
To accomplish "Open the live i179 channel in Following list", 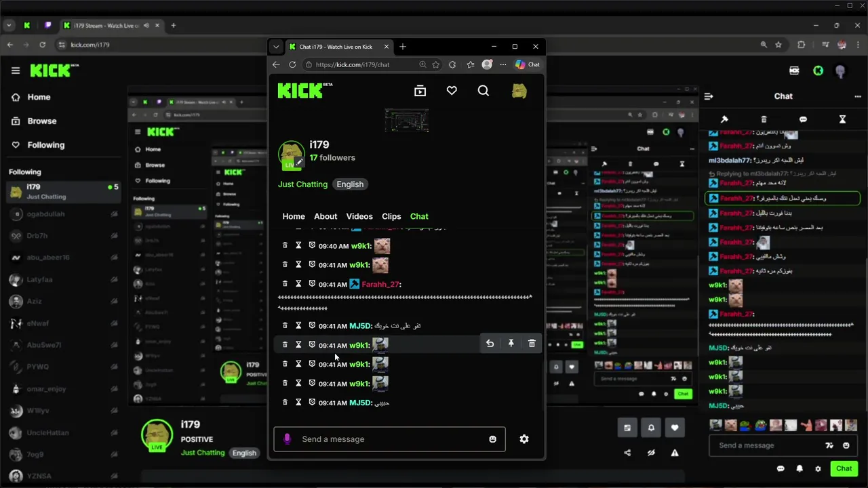I will pos(63,191).
